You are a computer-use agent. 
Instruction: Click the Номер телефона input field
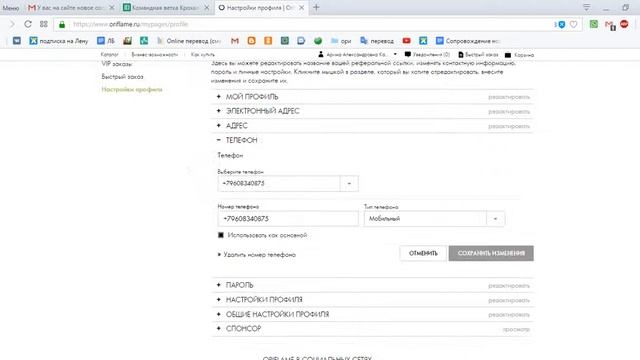(288, 219)
